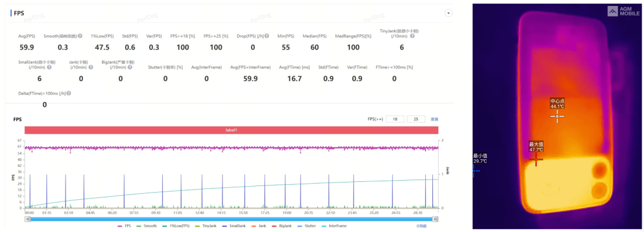This screenshot has height=232, width=644.
Task: Click the Var(FTime) label
Action: click(x=357, y=67)
